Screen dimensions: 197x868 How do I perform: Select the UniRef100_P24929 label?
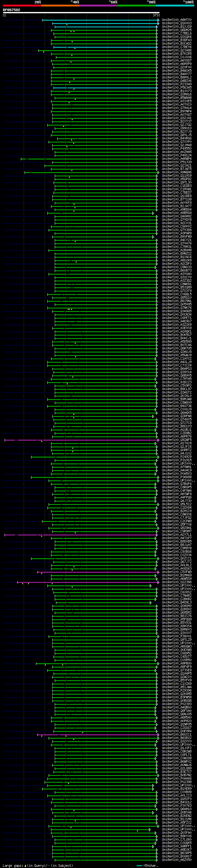(177, 457)
